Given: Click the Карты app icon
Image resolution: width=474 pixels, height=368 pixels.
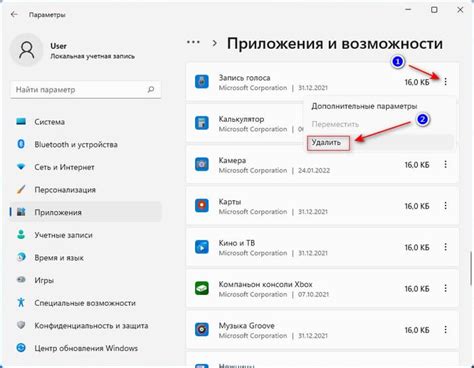Looking at the screenshot, I should (x=202, y=206).
